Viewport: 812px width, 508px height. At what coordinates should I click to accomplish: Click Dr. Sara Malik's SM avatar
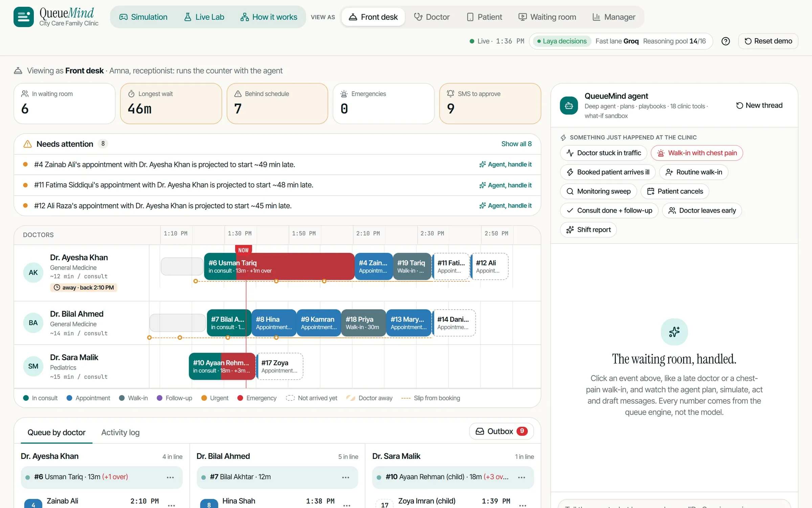pyautogui.click(x=33, y=366)
